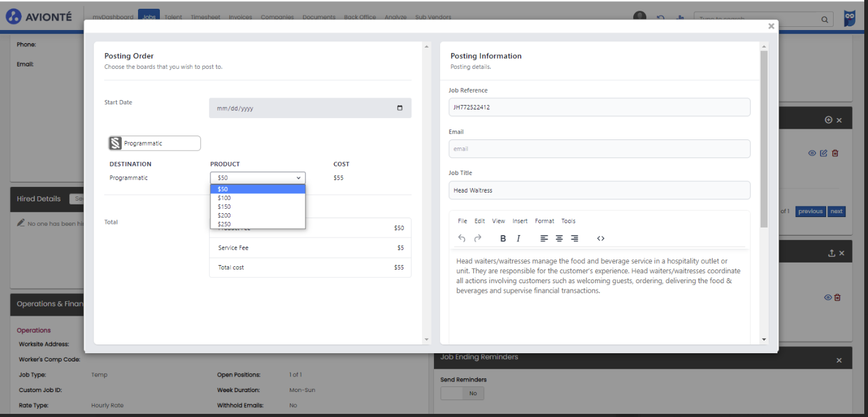Image resolution: width=868 pixels, height=417 pixels.
Task: Click the redo arrow in editor
Action: 478,238
